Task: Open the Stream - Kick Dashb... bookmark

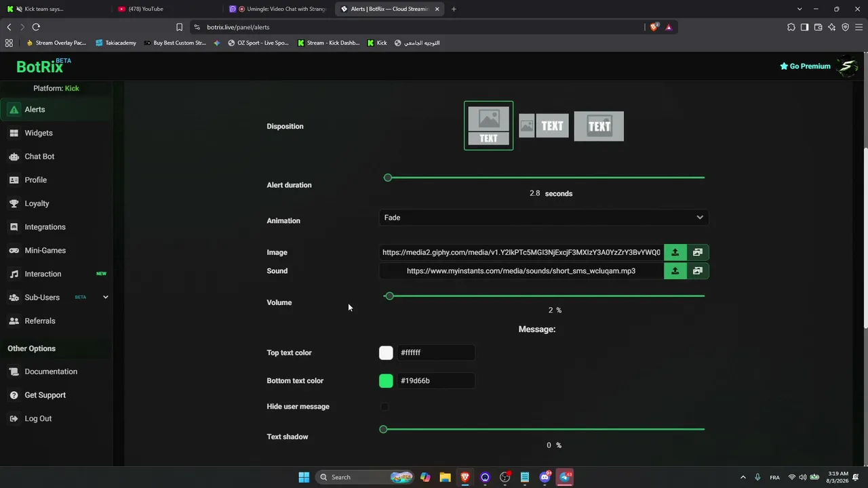Action: 329,43
